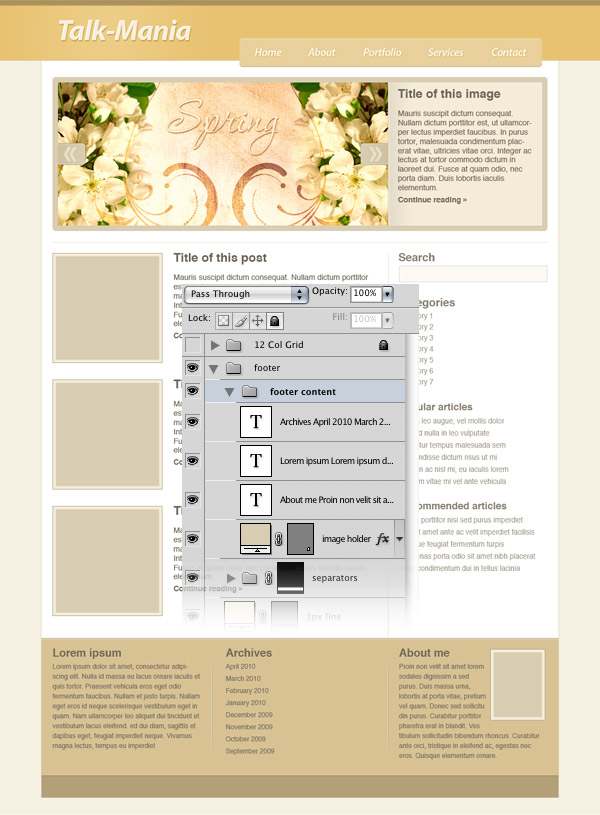Viewport: 600px width, 815px height.
Task: Click T type icon of Archives text layer
Action: [x=256, y=422]
